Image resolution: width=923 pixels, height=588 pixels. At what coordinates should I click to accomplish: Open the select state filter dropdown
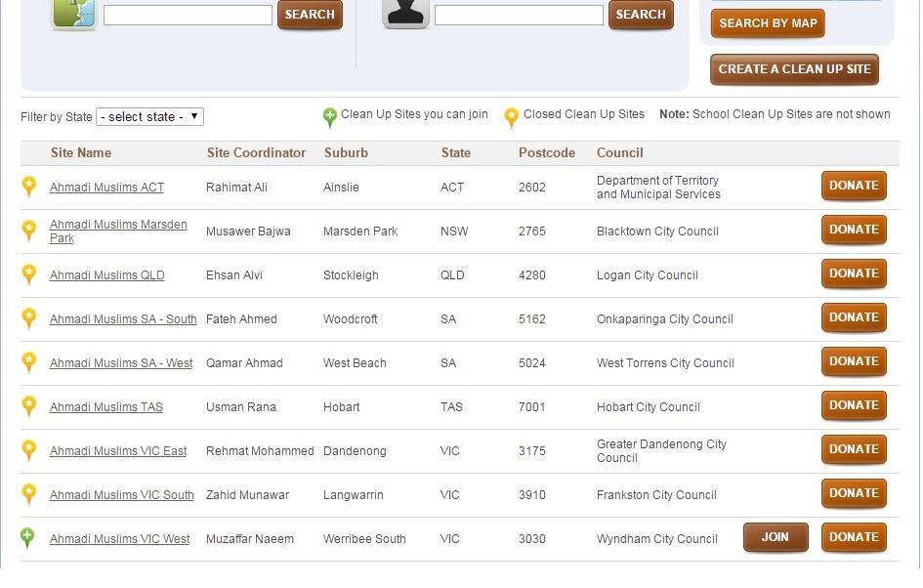point(149,117)
